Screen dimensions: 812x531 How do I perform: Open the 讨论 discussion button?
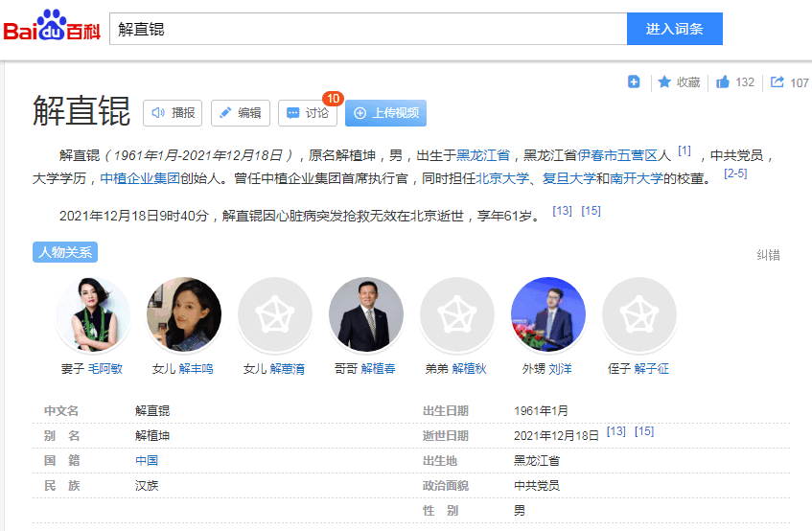pos(308,113)
